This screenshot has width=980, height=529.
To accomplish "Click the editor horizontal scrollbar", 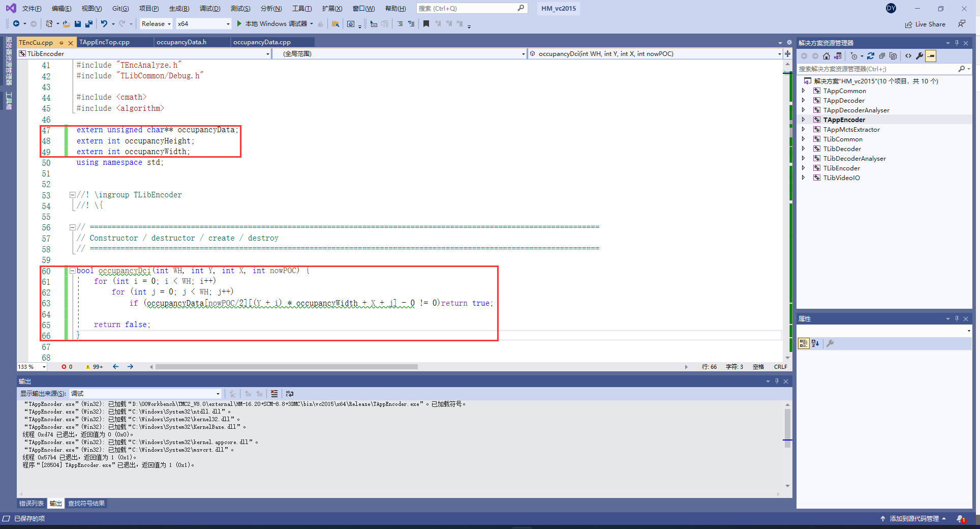I will click(x=287, y=367).
